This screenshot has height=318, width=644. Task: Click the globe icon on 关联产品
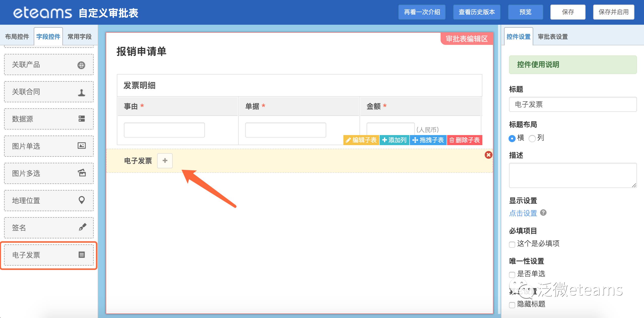coord(81,65)
